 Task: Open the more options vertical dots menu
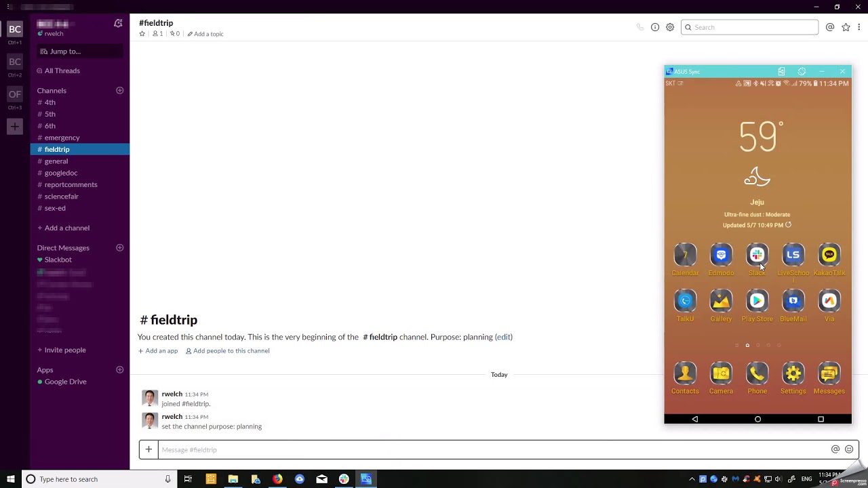pos(859,27)
